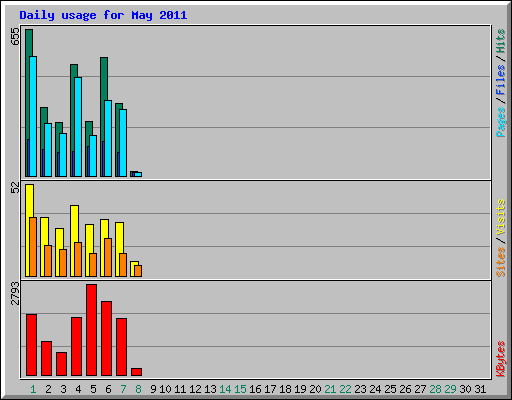Click day 21 on the x-axis
The height and width of the screenshot is (400, 512).
coord(330,389)
